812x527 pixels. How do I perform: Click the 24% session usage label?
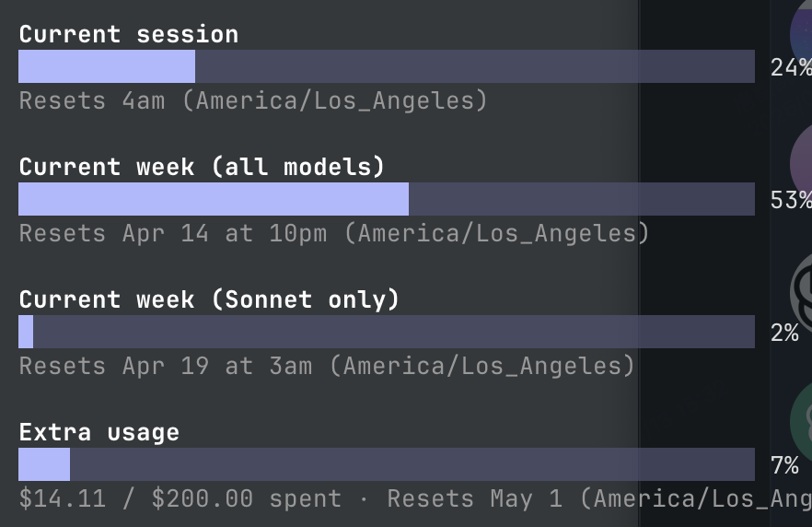[792, 67]
